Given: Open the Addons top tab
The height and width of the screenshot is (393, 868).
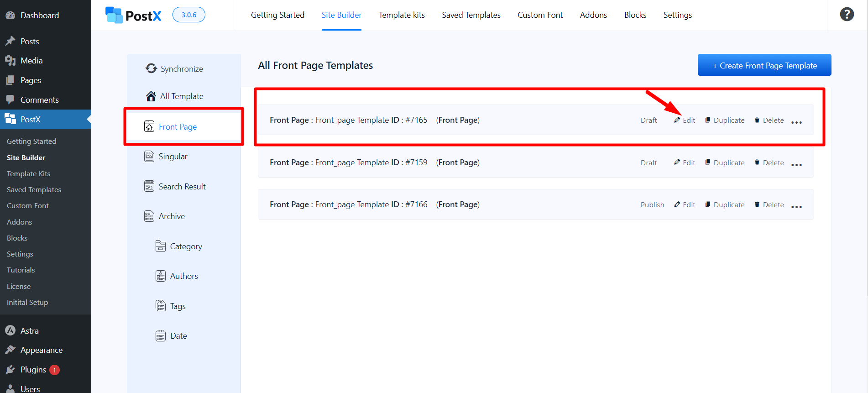Looking at the screenshot, I should (593, 15).
